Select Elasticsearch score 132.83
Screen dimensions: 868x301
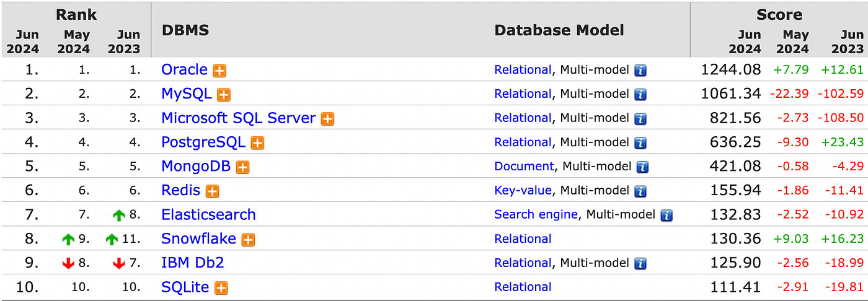(x=735, y=215)
